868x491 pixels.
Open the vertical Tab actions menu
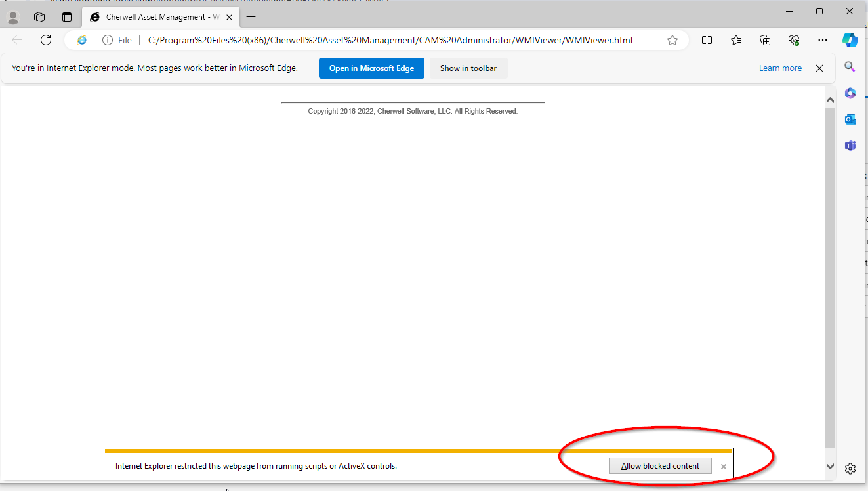(67, 17)
